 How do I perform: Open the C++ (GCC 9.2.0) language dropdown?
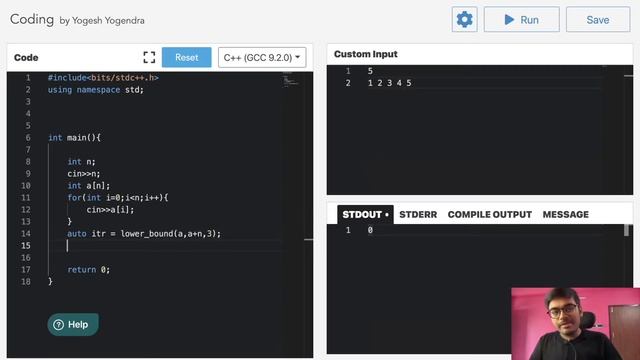[262, 57]
